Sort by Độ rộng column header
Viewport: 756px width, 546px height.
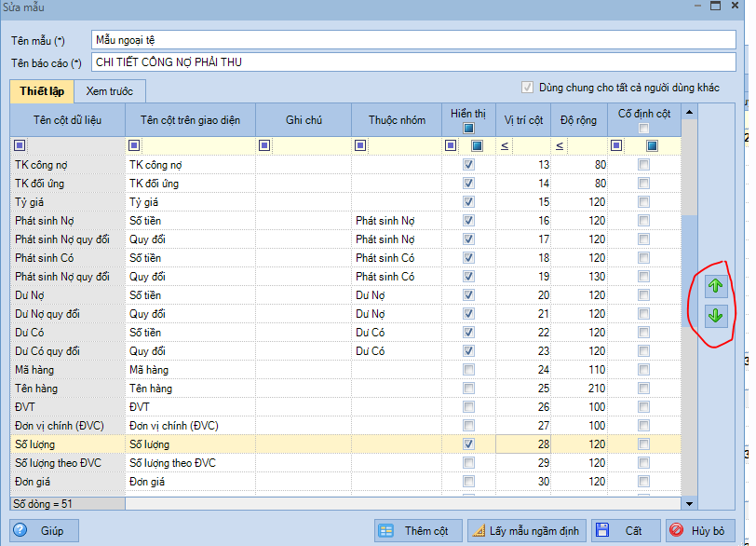pyautogui.click(x=578, y=120)
